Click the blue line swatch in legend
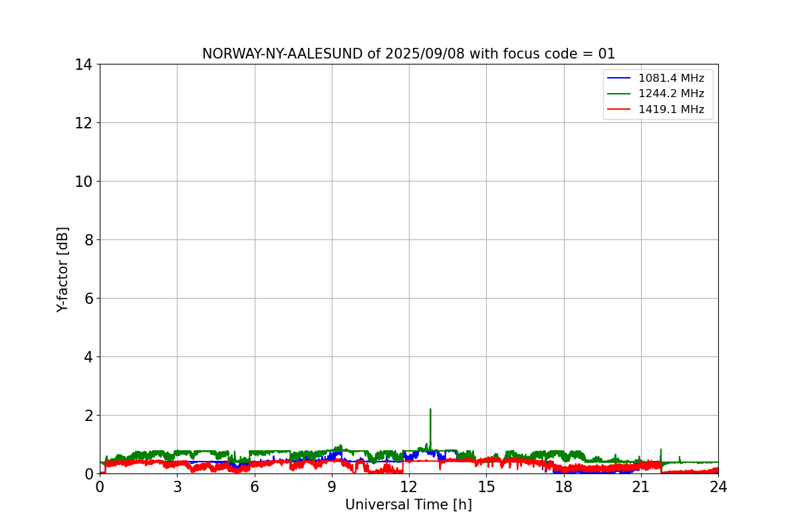798x532 pixels. click(x=619, y=78)
